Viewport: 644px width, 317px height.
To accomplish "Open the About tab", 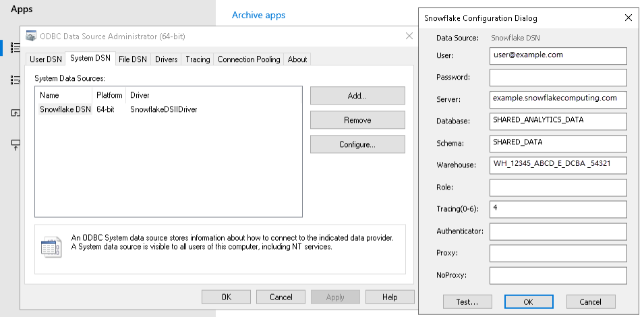I will (297, 59).
